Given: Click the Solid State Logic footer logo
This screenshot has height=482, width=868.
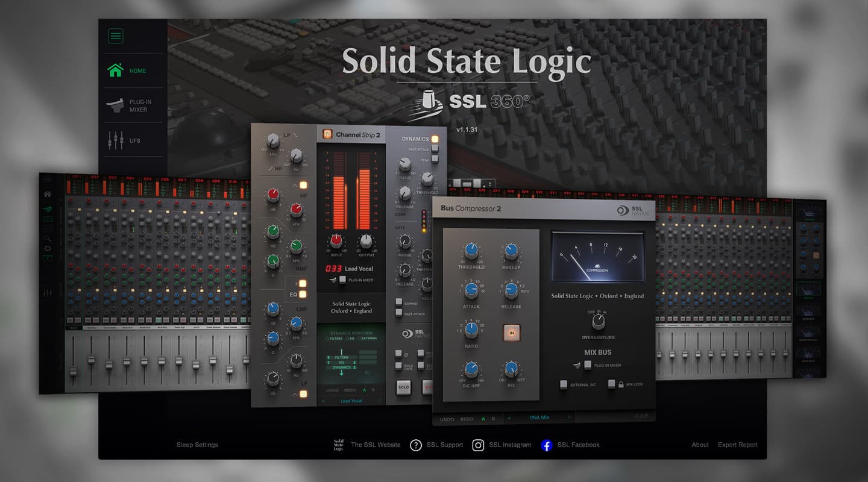Looking at the screenshot, I should (x=339, y=445).
